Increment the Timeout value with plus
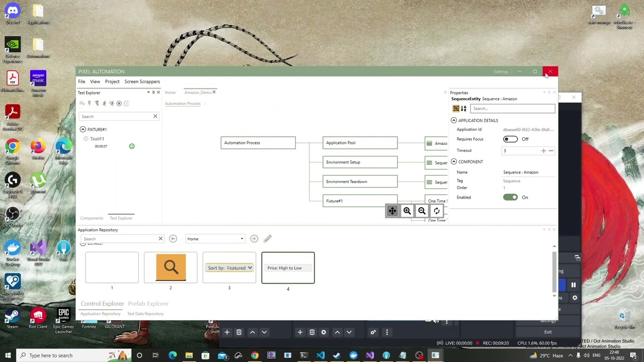The image size is (644, 362). point(543,150)
